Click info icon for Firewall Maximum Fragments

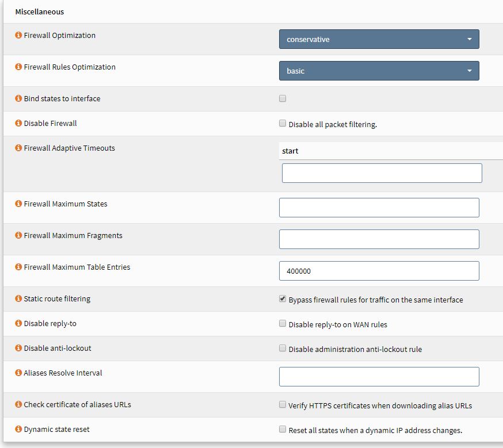click(18, 235)
